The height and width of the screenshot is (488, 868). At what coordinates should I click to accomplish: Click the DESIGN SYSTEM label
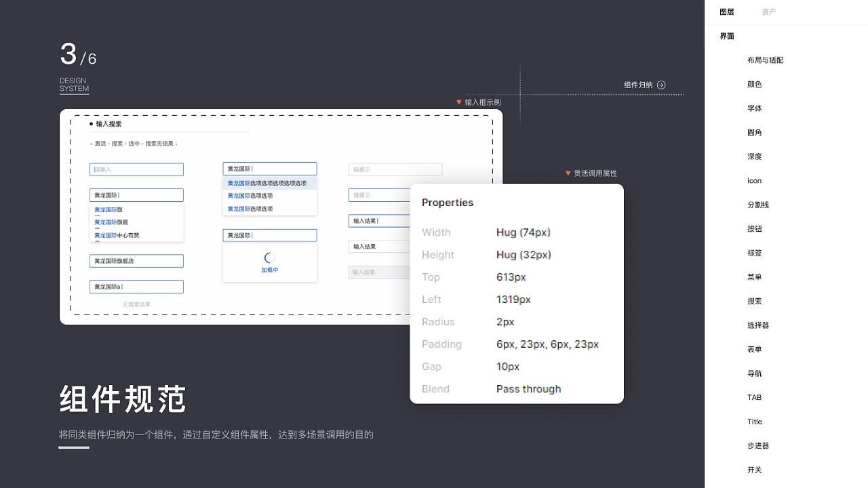pyautogui.click(x=74, y=85)
